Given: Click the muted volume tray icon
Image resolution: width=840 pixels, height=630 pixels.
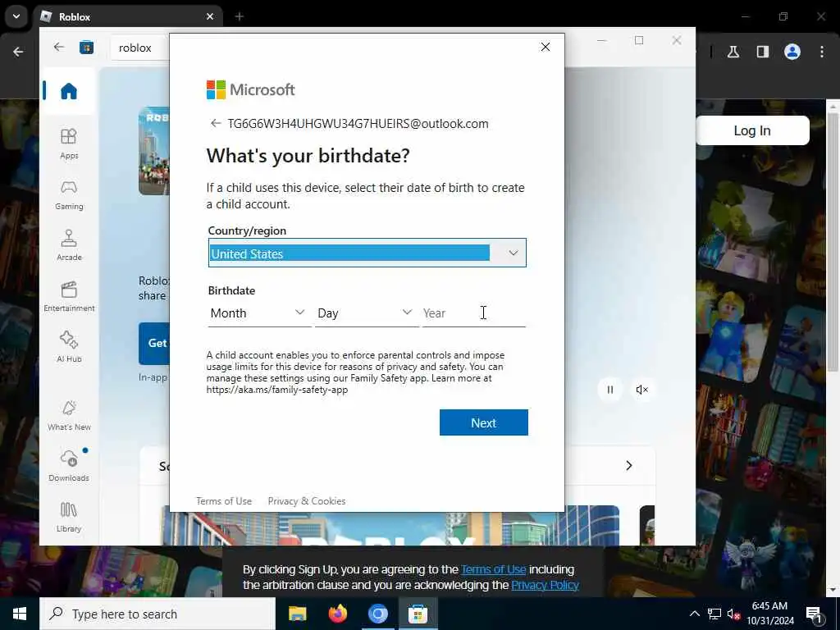Looking at the screenshot, I should click(x=733, y=614).
